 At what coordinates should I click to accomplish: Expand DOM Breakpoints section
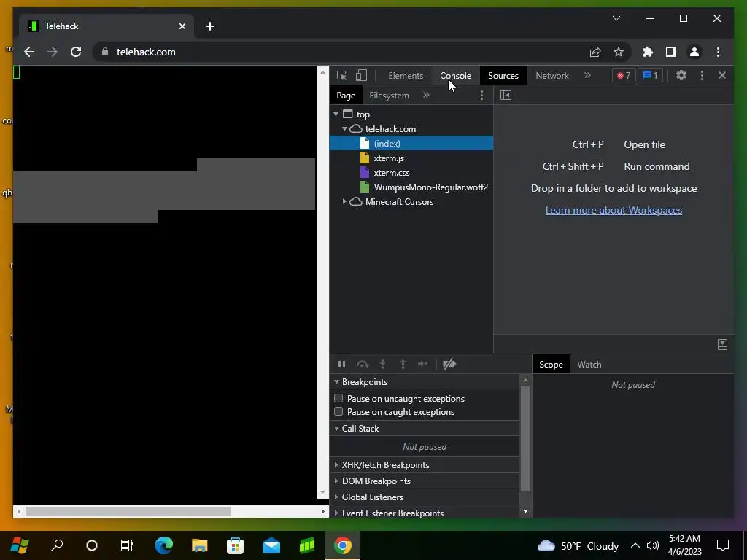click(x=337, y=481)
